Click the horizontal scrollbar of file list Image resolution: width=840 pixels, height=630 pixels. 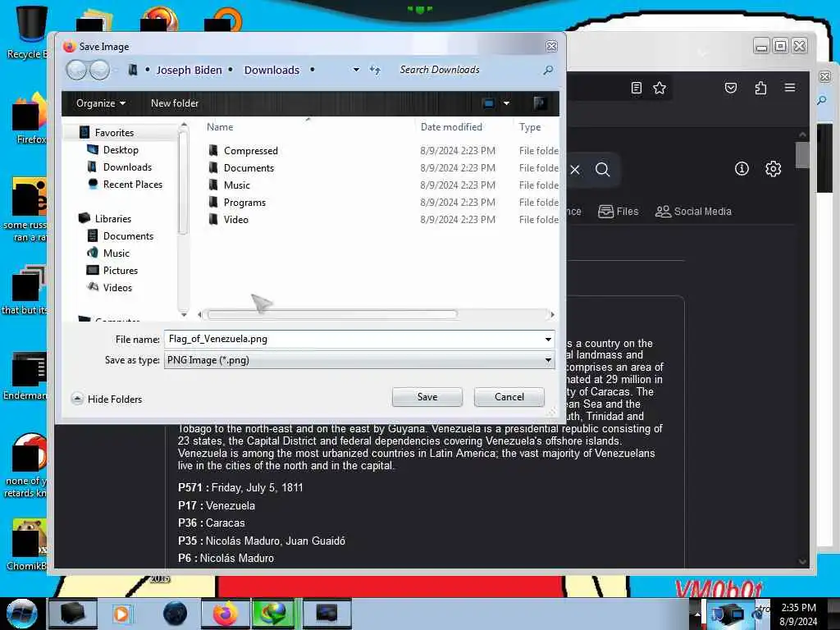click(332, 314)
